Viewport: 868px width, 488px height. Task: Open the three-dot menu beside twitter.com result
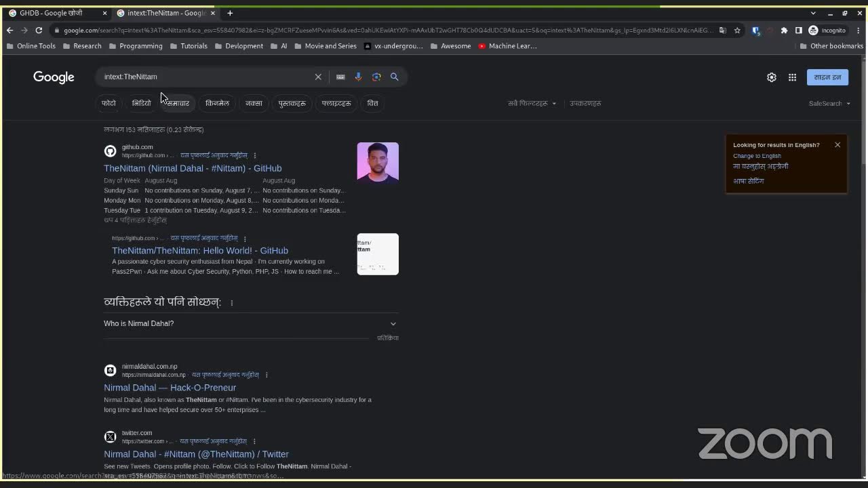255,441
